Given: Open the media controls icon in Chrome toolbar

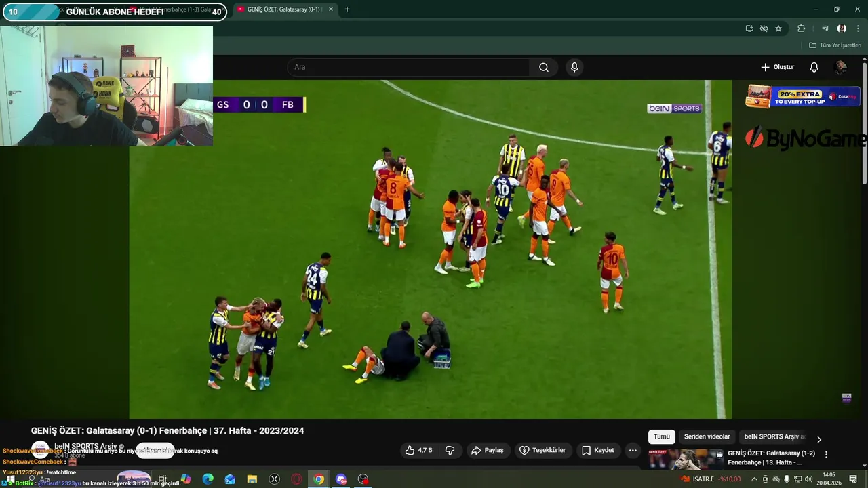Looking at the screenshot, I should (x=825, y=28).
